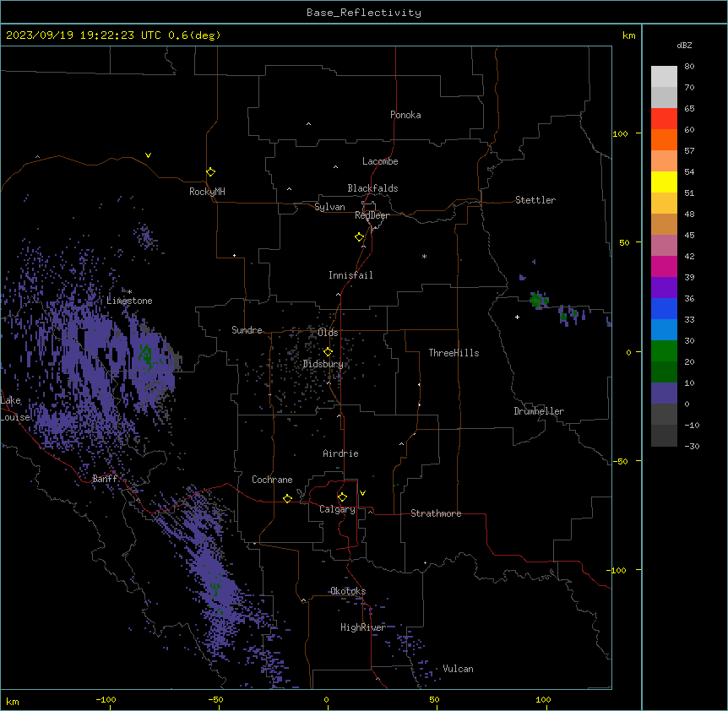The height and width of the screenshot is (711, 728).
Task: Click the Limestone label
Action: pyautogui.click(x=129, y=301)
